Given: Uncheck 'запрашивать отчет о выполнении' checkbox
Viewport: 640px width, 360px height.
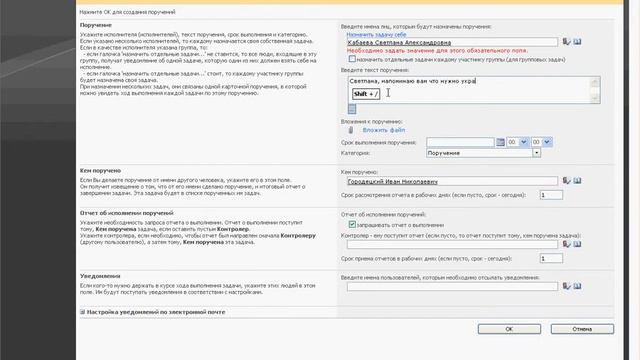Looking at the screenshot, I should click(352, 224).
